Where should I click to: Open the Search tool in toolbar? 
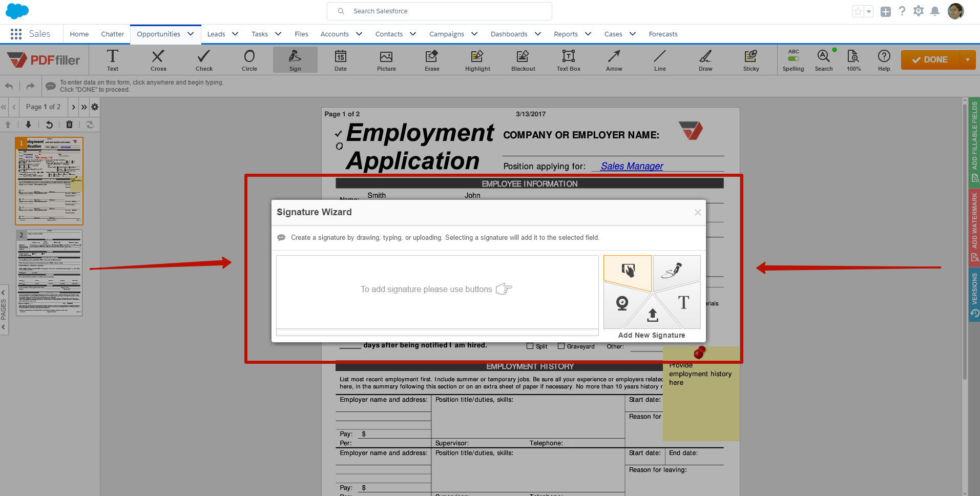(x=824, y=59)
